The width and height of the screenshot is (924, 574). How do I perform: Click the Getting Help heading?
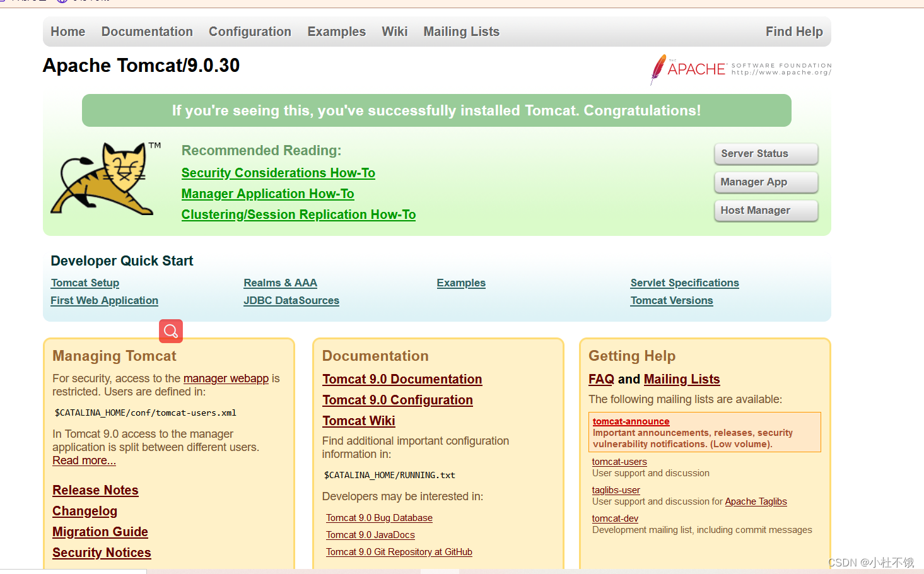tap(632, 356)
